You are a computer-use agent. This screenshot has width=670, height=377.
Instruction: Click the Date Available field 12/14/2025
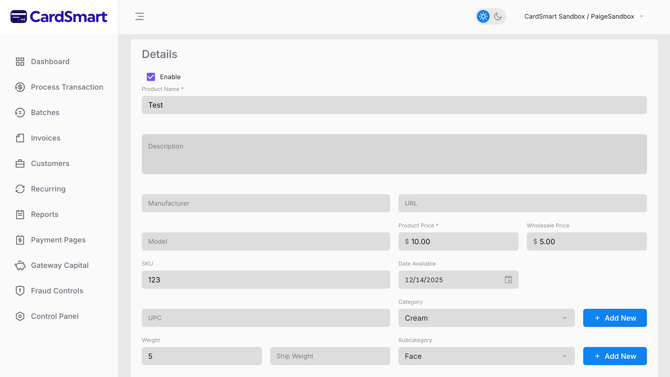[458, 280]
